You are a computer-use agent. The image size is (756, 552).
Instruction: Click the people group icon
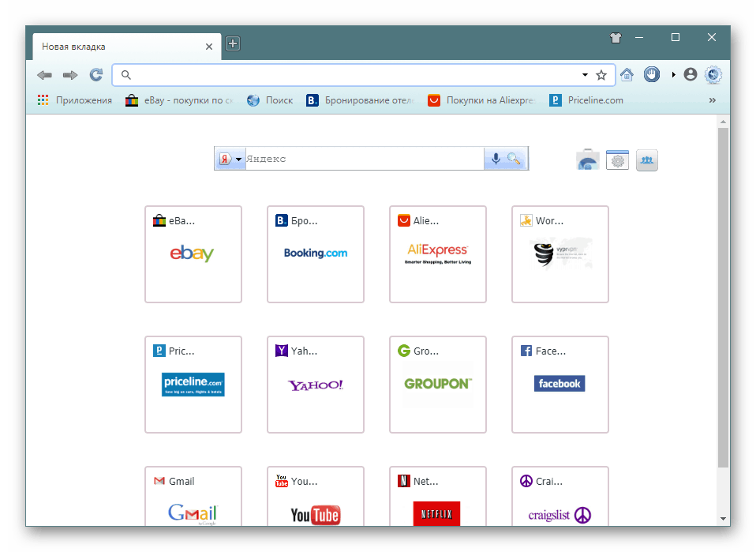click(x=646, y=160)
